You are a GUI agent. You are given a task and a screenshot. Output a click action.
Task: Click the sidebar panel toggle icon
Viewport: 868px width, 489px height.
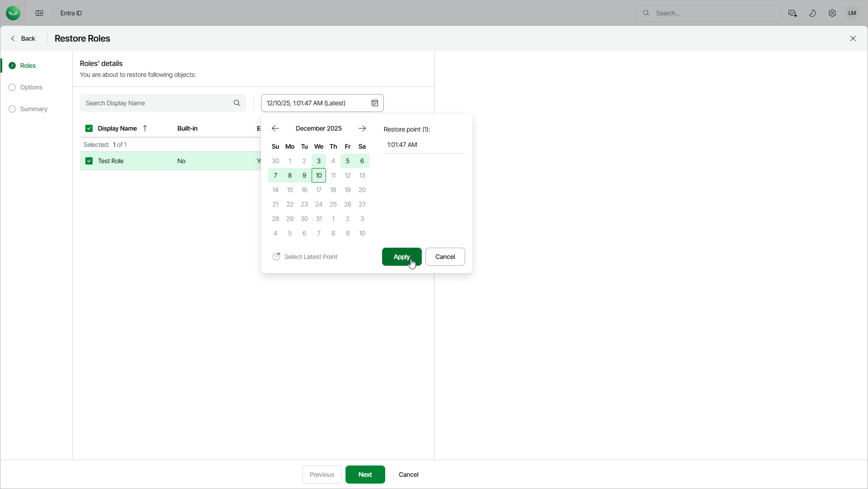pos(39,13)
